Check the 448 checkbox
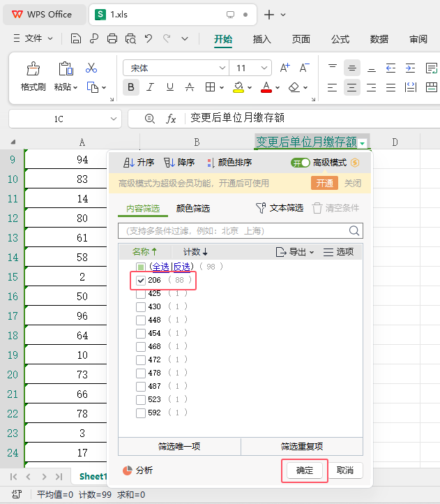 click(141, 320)
